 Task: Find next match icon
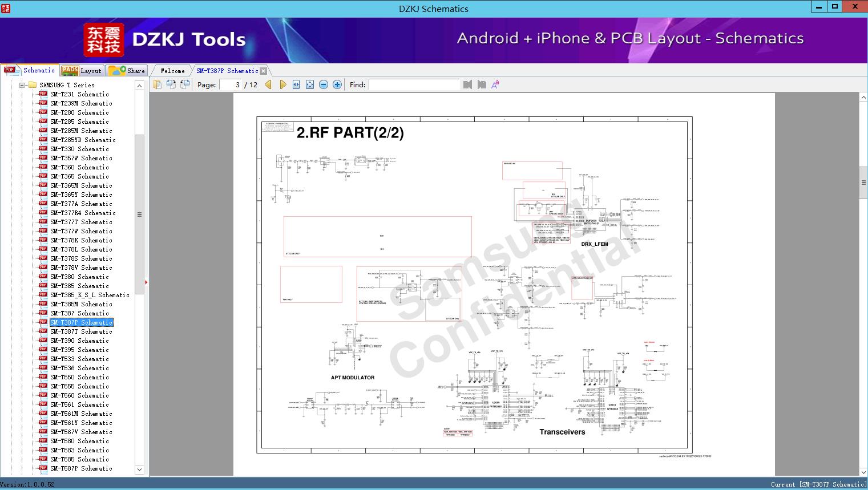pyautogui.click(x=482, y=84)
